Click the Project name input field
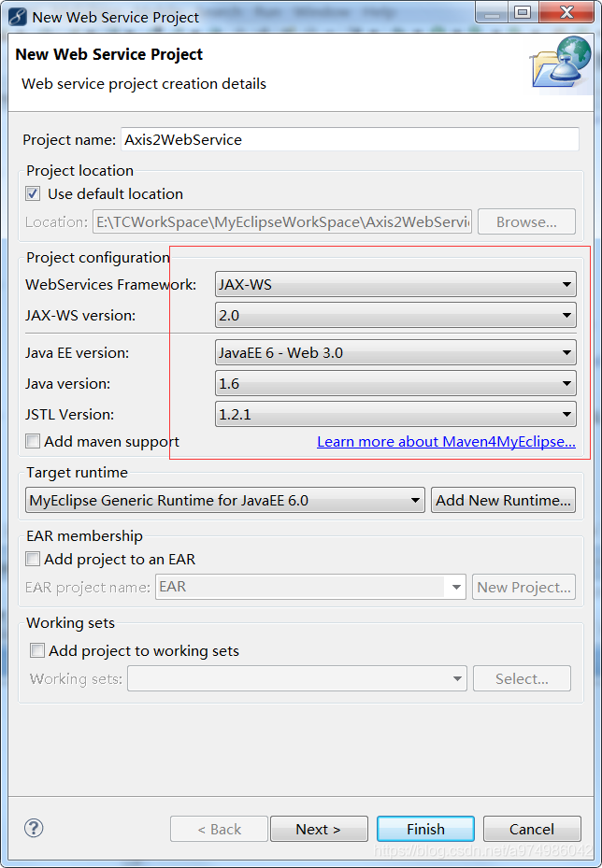 (350, 139)
